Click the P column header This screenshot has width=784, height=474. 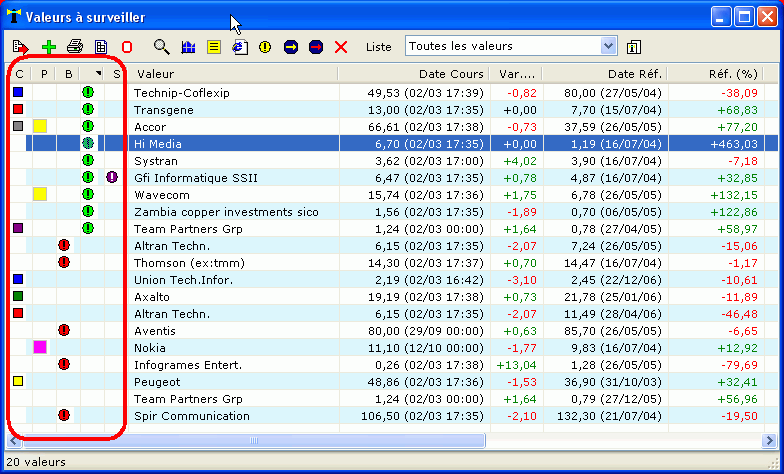pyautogui.click(x=44, y=74)
